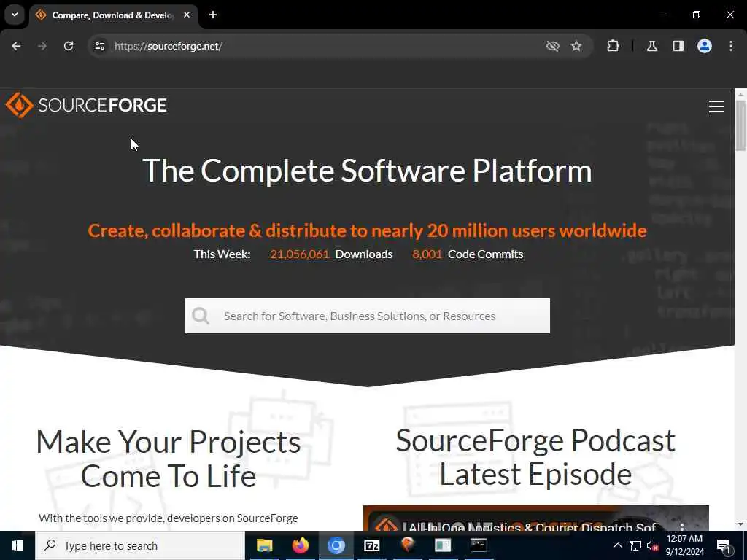The width and height of the screenshot is (747, 560).
Task: Open the podcast video options dots
Action: (x=682, y=526)
